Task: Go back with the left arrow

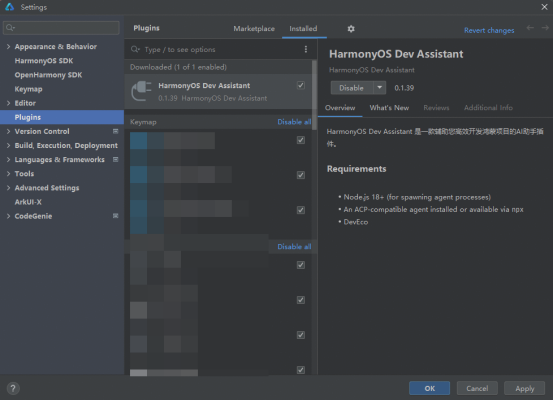Action: point(530,28)
